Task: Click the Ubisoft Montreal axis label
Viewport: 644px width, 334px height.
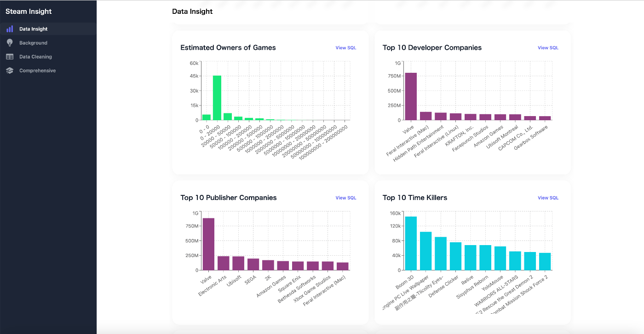Action: [x=502, y=136]
